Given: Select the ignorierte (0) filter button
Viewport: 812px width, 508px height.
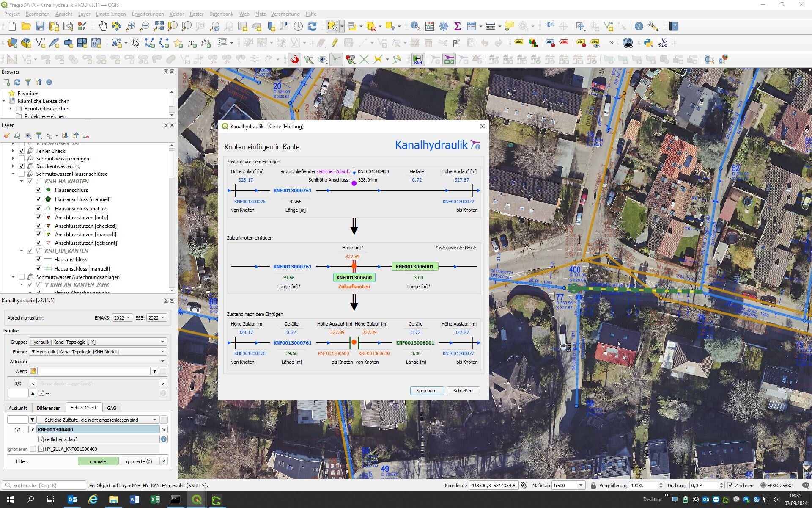Looking at the screenshot, I should (x=138, y=461).
